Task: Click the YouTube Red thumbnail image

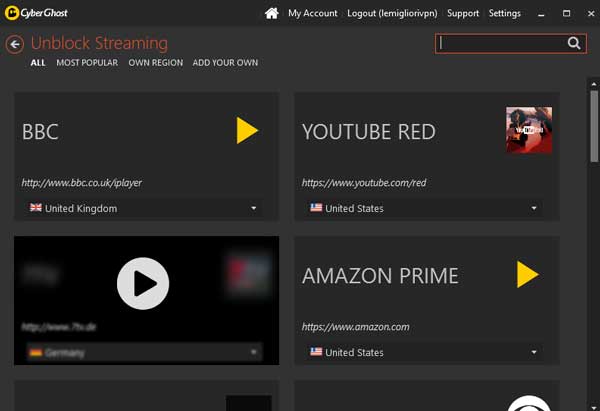Action: (x=529, y=130)
